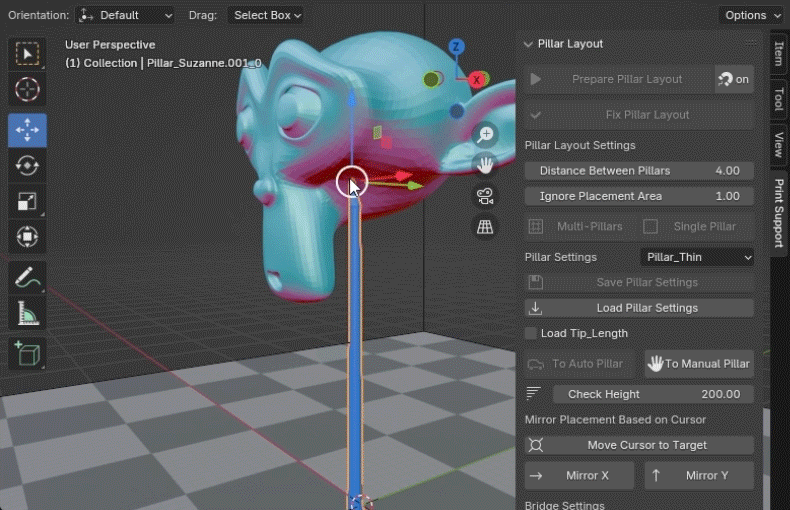Viewport: 790px width, 510px height.
Task: Select the Transform tool
Action: (27, 236)
